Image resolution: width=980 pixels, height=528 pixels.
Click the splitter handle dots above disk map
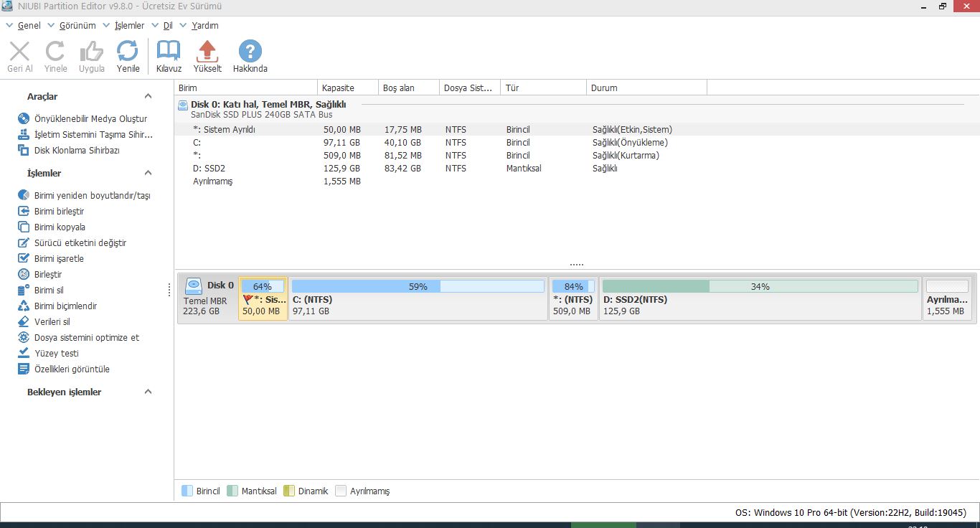click(577, 264)
